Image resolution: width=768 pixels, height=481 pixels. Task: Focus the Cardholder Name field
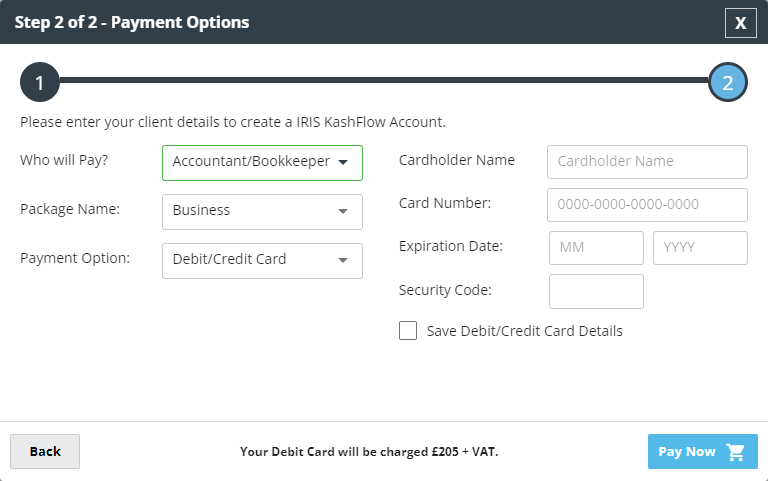coord(648,162)
